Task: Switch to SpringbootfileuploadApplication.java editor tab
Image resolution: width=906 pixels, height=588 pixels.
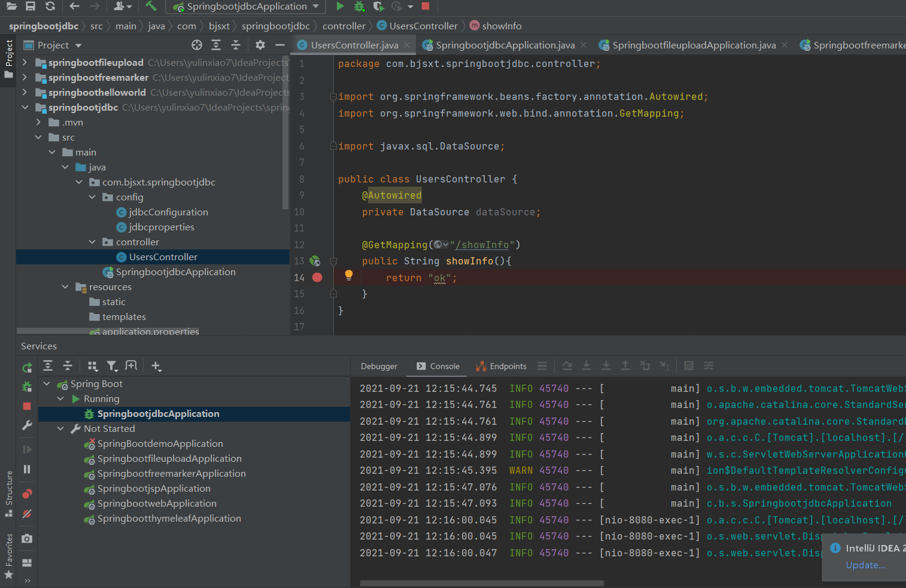Action: pos(694,45)
